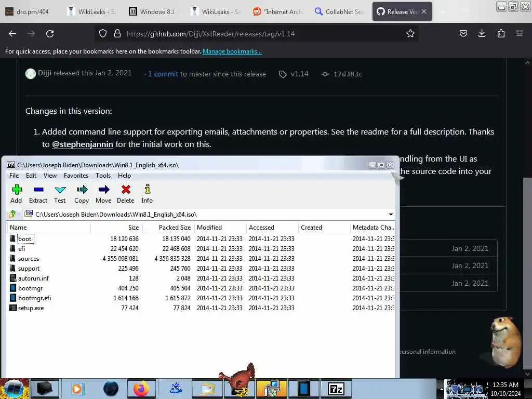Go up one folder level in 7-Zip
532x399 pixels.
(x=12, y=214)
